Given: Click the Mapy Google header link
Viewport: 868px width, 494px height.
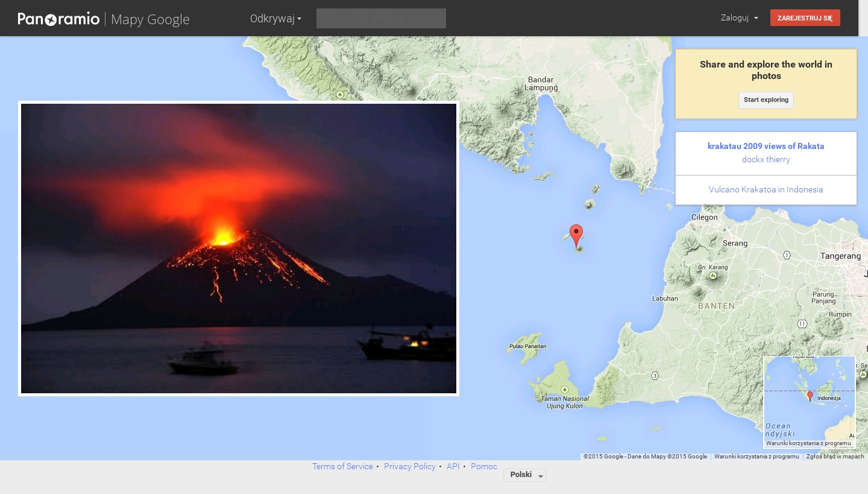Looking at the screenshot, I should [150, 19].
